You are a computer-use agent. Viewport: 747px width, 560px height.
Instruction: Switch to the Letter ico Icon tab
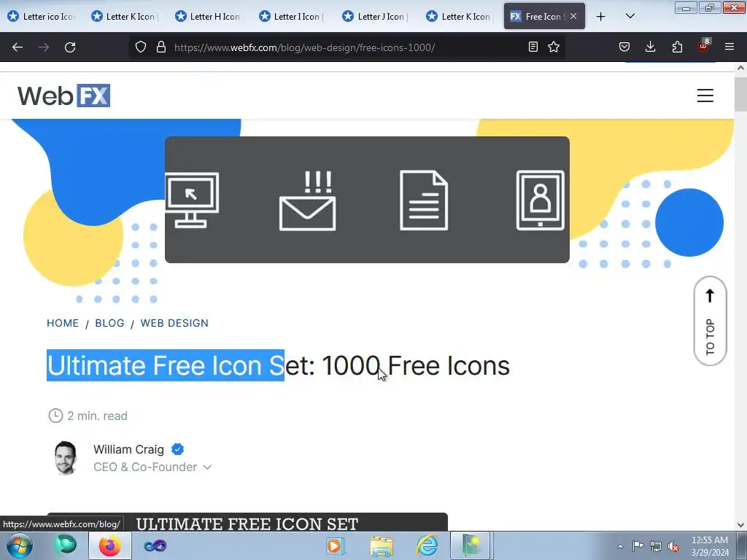pos(42,16)
